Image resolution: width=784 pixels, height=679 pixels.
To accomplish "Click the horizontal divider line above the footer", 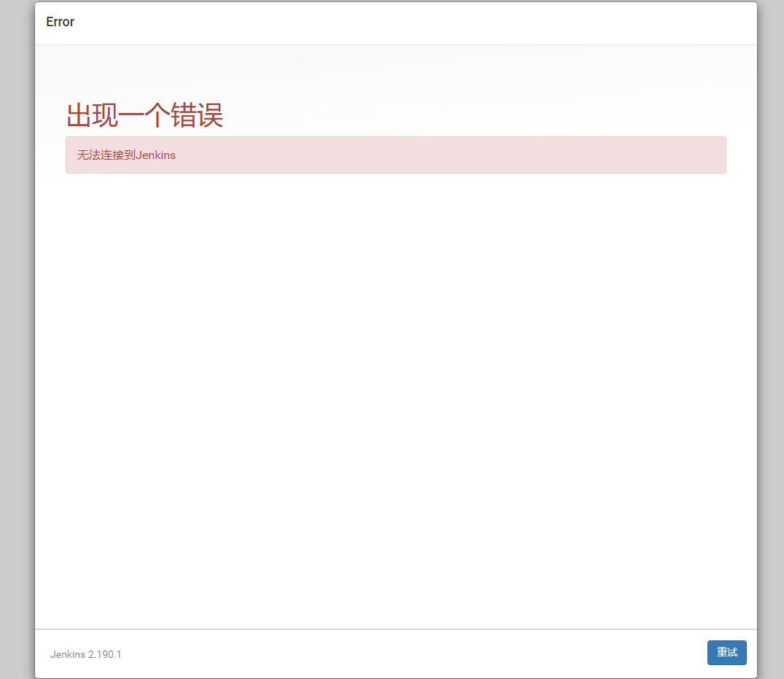I will [x=395, y=629].
